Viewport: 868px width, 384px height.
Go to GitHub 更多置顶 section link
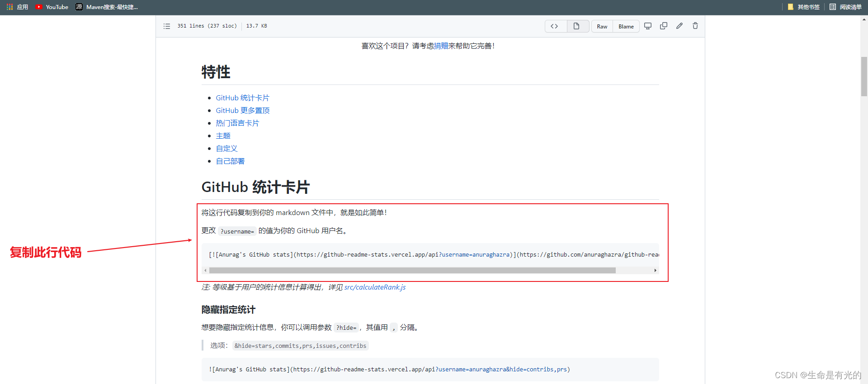(x=242, y=111)
